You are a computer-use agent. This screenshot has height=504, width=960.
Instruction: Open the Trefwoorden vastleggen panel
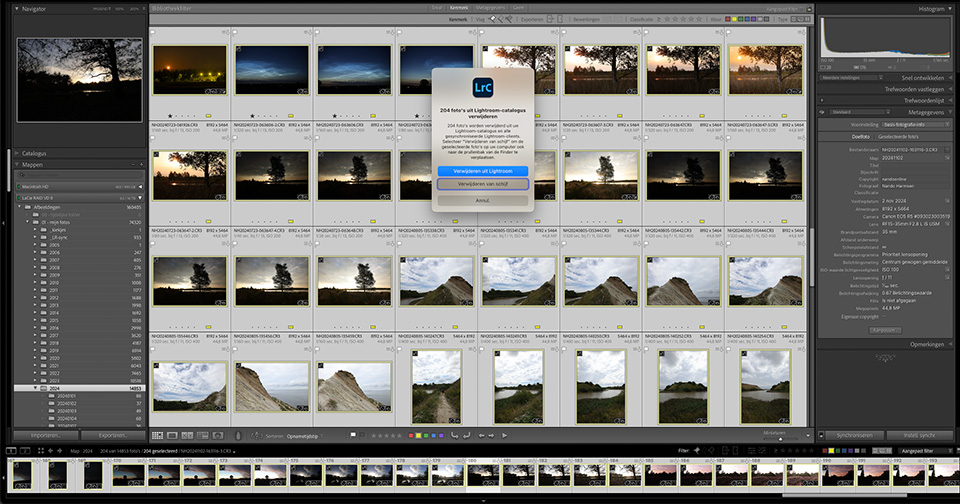[914, 89]
